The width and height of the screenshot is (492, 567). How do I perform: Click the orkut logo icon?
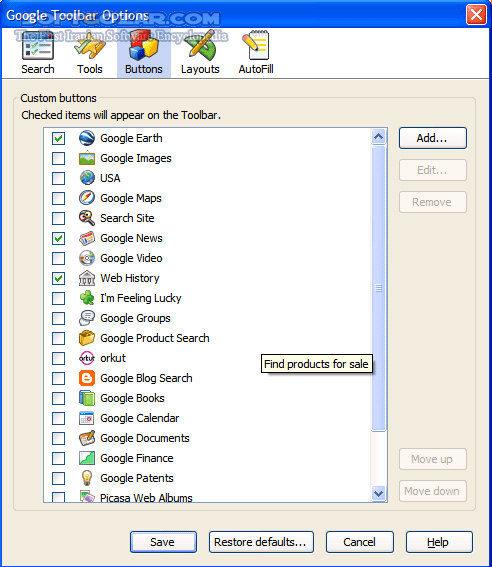tap(87, 358)
